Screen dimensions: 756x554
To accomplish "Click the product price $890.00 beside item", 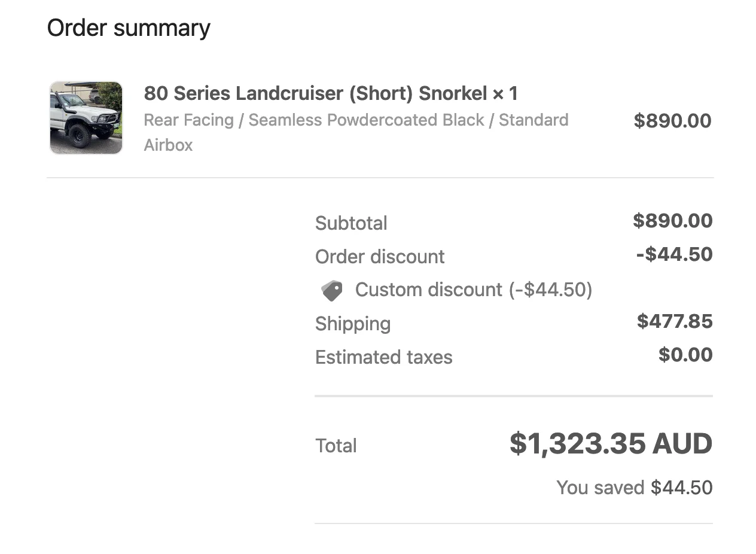I will pos(672,120).
